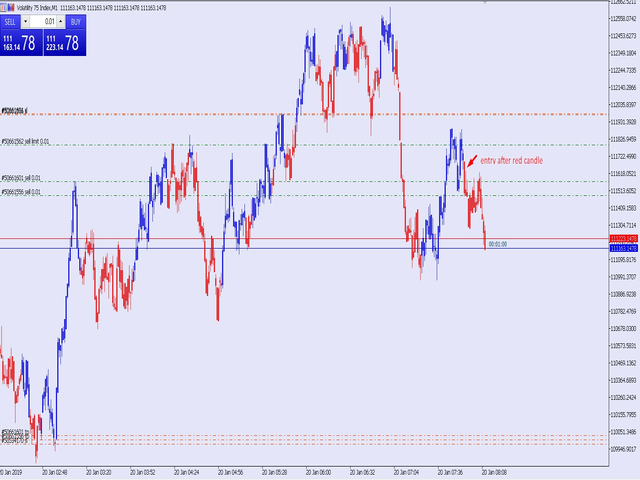Screen dimensions: 640x480
Task: Click the 'entry after red candle' text note
Action: 511,160
